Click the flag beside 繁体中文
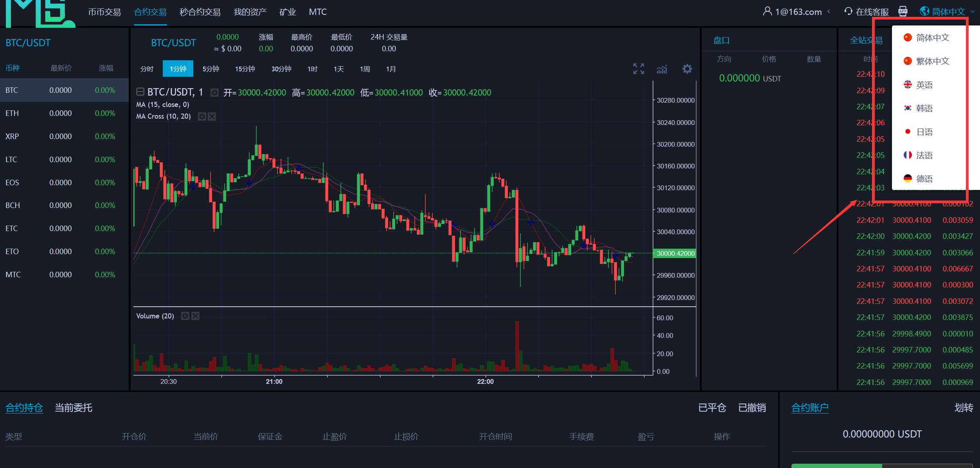Image resolution: width=980 pixels, height=468 pixels. tap(908, 61)
